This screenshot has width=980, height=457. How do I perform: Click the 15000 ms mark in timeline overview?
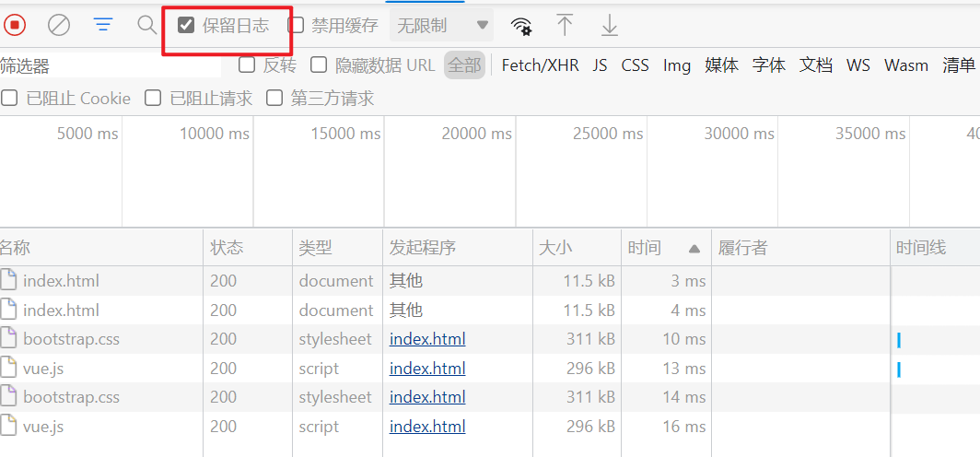(x=345, y=134)
